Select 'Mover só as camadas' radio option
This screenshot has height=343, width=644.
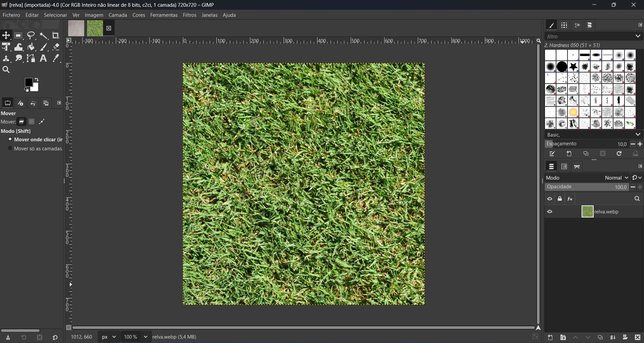(x=10, y=149)
